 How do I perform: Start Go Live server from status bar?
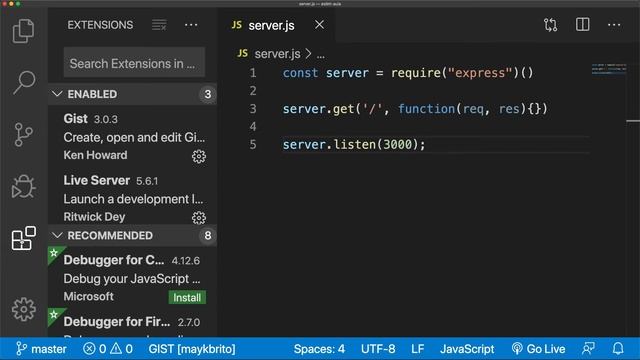tap(538, 349)
